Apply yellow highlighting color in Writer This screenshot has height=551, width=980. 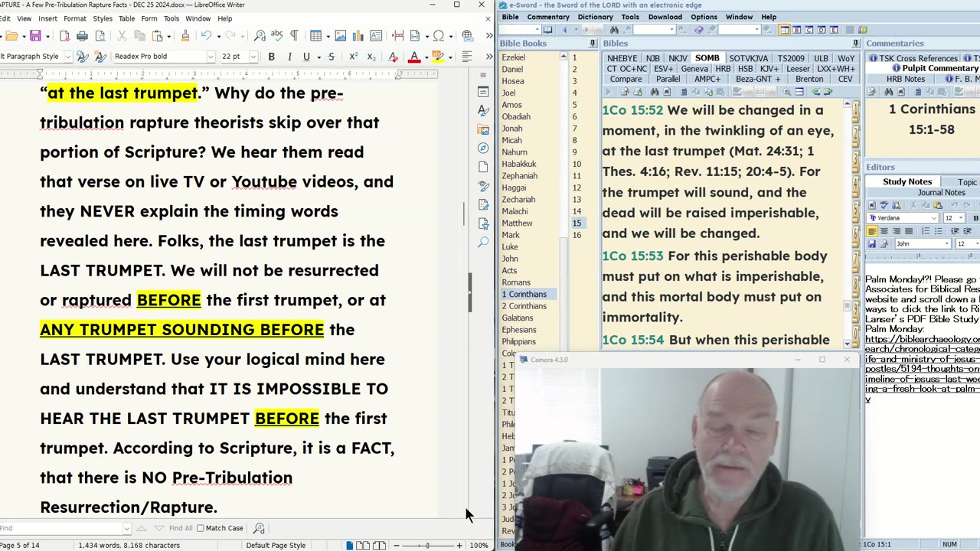coord(438,57)
